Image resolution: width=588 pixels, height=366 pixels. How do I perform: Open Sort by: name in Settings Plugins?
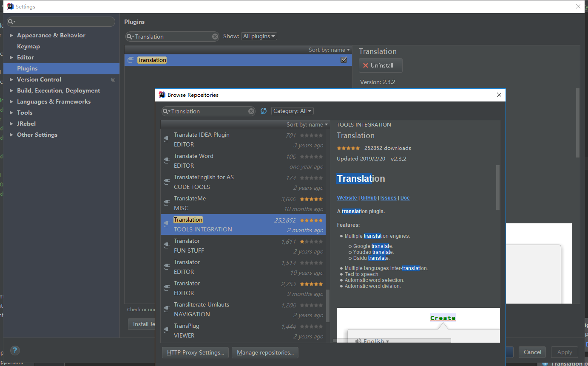[329, 50]
